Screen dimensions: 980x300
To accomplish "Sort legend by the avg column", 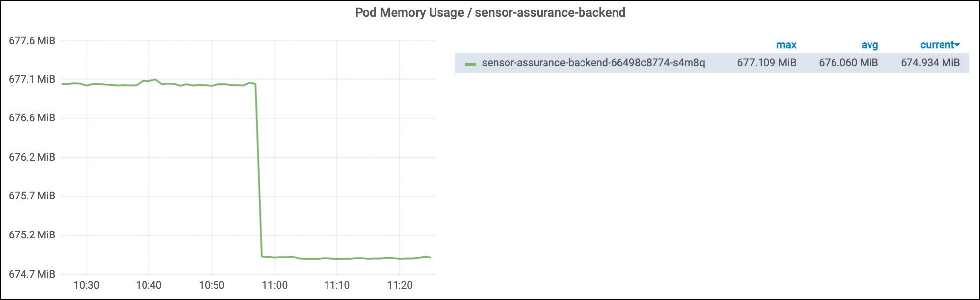I will pyautogui.click(x=870, y=45).
